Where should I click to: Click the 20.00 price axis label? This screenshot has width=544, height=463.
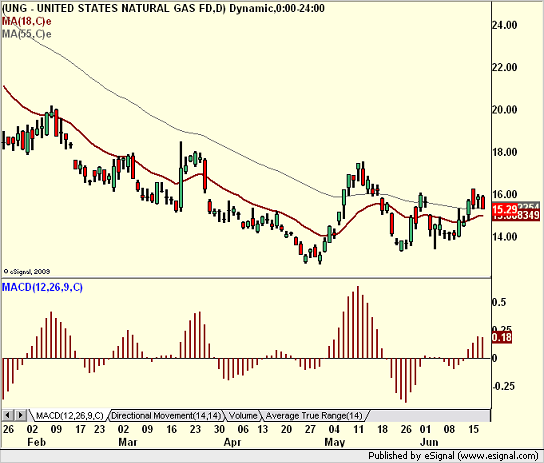click(504, 110)
